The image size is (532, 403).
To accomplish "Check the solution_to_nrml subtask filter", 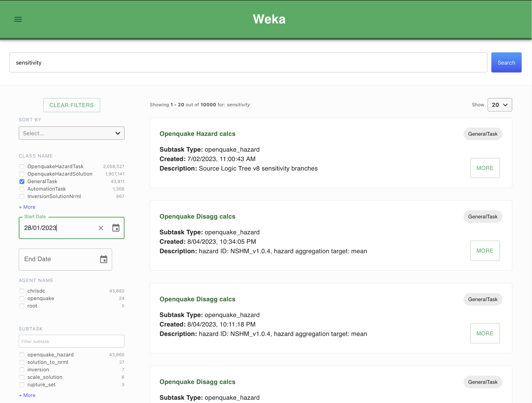I will pyautogui.click(x=22, y=362).
